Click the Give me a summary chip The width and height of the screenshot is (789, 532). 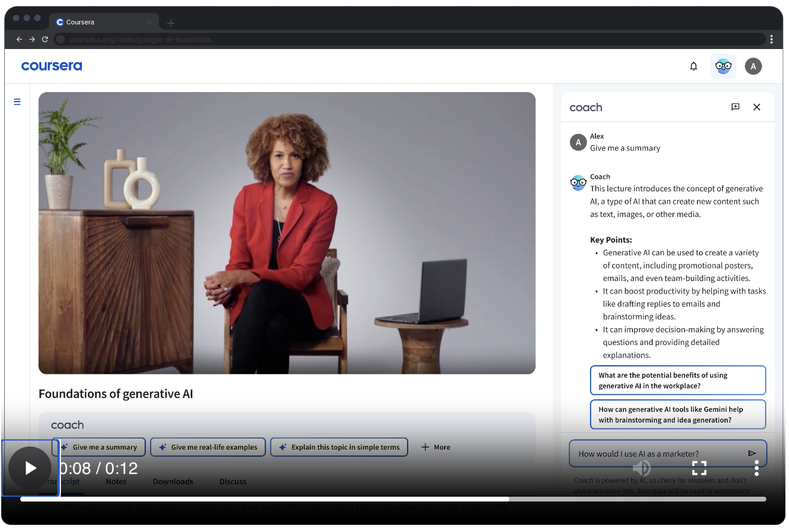pyautogui.click(x=99, y=447)
